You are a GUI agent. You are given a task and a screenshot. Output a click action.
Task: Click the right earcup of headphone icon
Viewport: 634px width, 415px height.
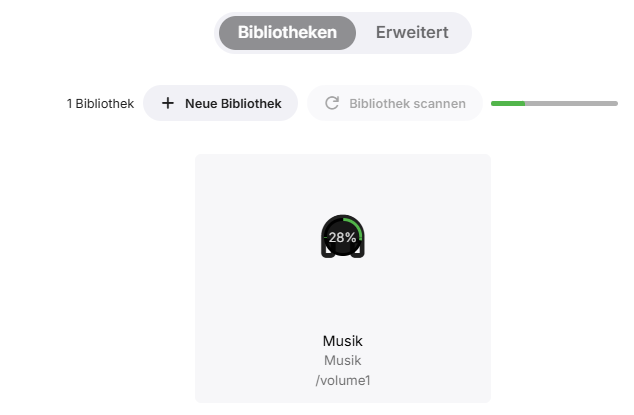[x=360, y=252]
